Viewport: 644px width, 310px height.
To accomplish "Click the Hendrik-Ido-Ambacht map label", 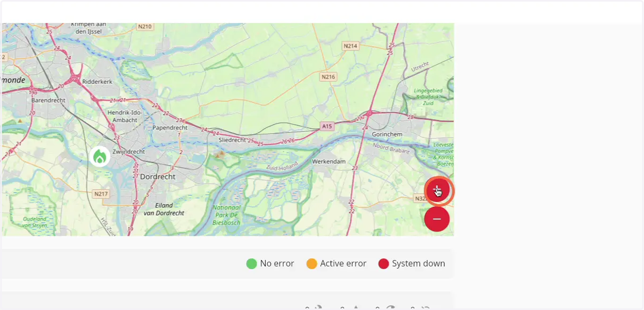I will point(123,116).
